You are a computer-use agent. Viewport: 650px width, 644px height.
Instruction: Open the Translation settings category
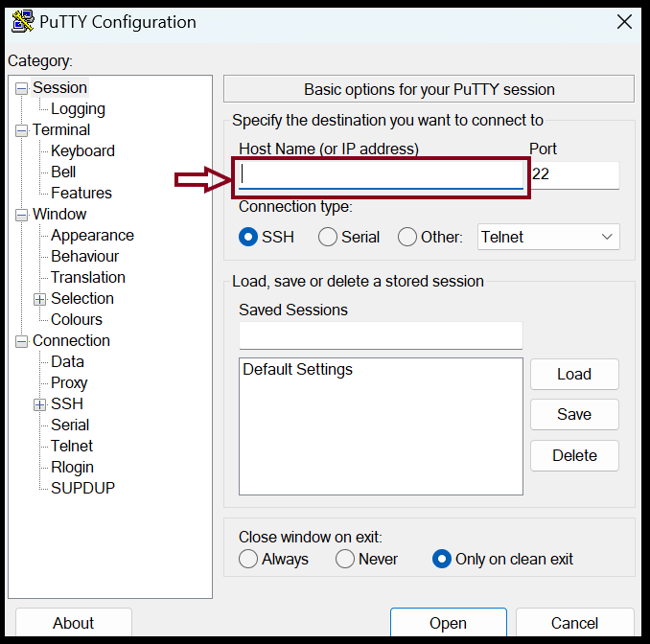point(88,277)
